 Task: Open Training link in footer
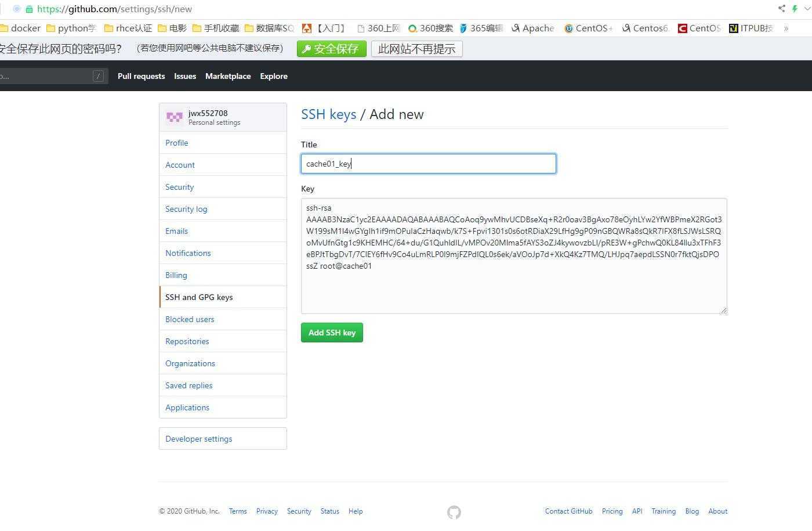pyautogui.click(x=664, y=511)
